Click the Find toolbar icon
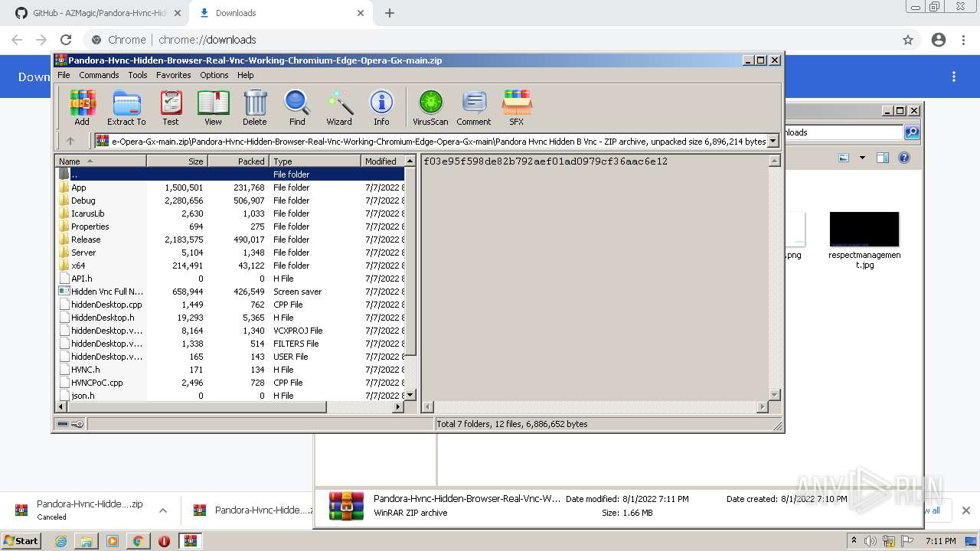The width and height of the screenshot is (980, 551). [297, 107]
